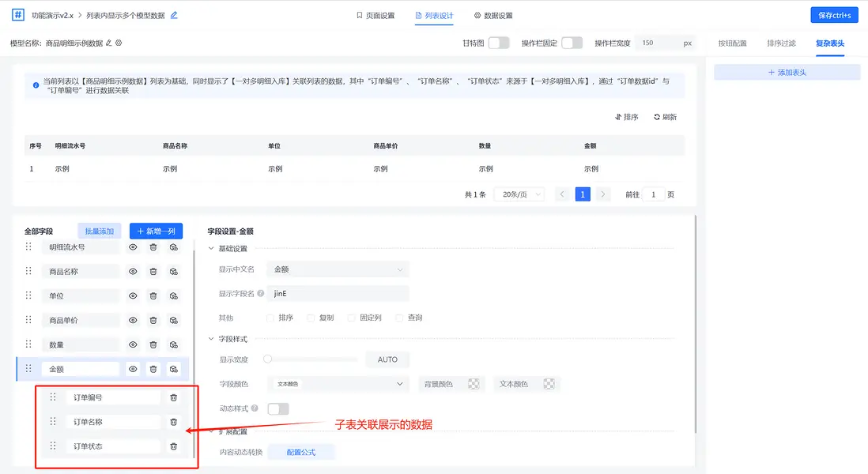Go to previous page arrow

pos(562,194)
